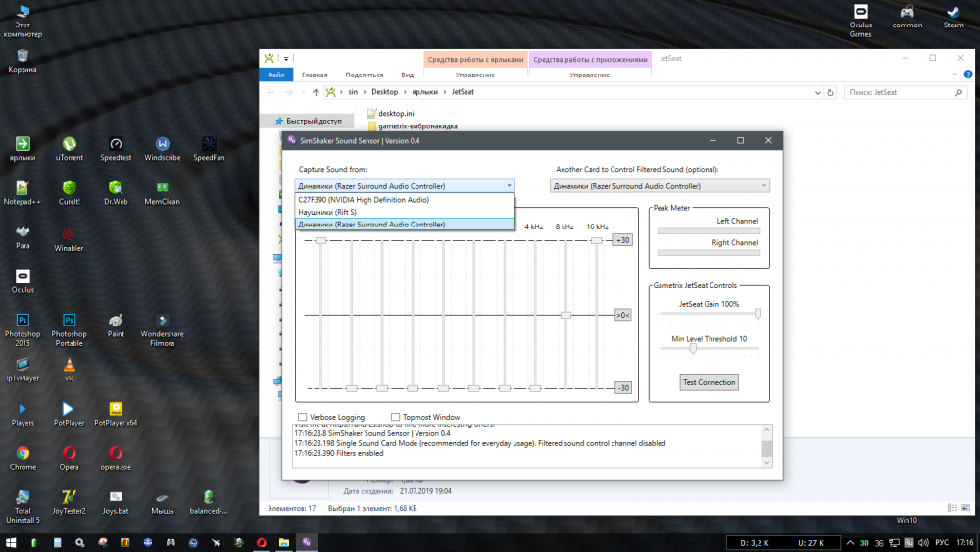
Task: Launch the Steam desktop icon
Action: pos(953,11)
